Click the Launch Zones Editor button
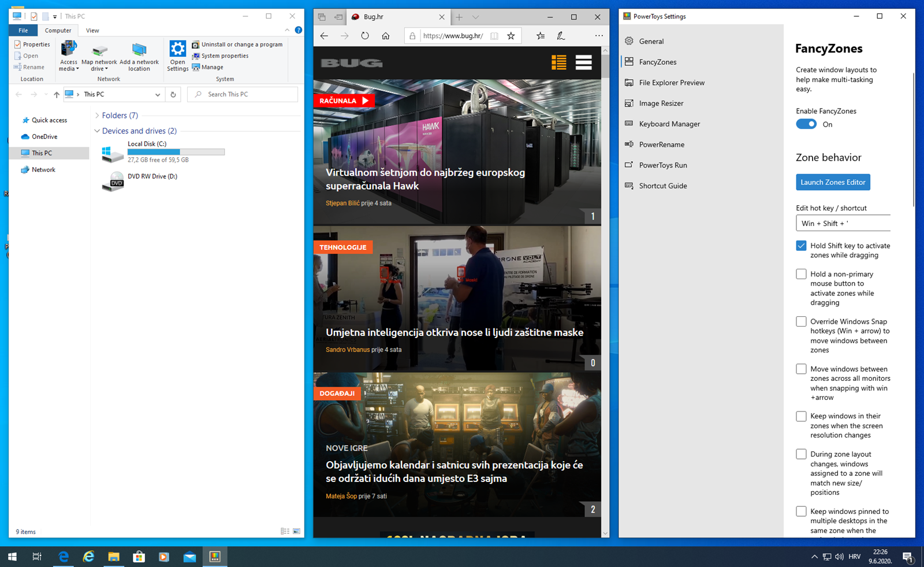The width and height of the screenshot is (924, 567). point(833,182)
